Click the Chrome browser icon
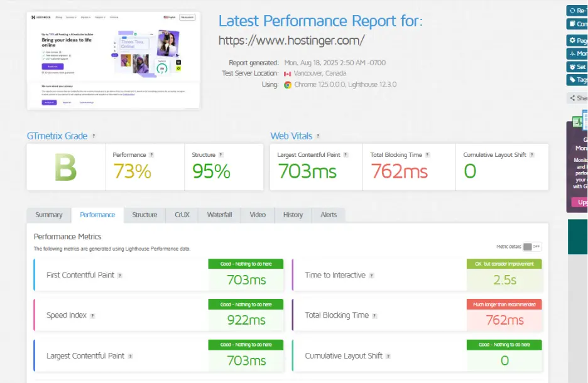Viewport: 588px width, 383px height. [288, 85]
